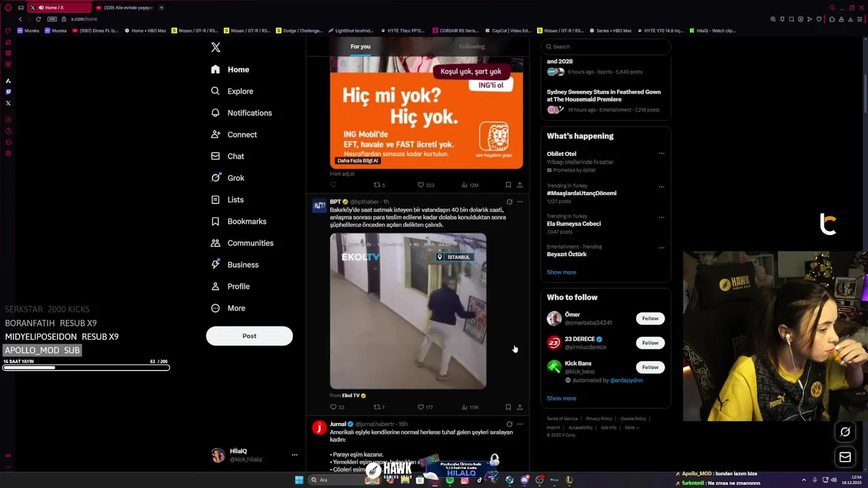The width and height of the screenshot is (868, 488).
Task: Open the Jurnal post's more options
Action: coord(519,424)
